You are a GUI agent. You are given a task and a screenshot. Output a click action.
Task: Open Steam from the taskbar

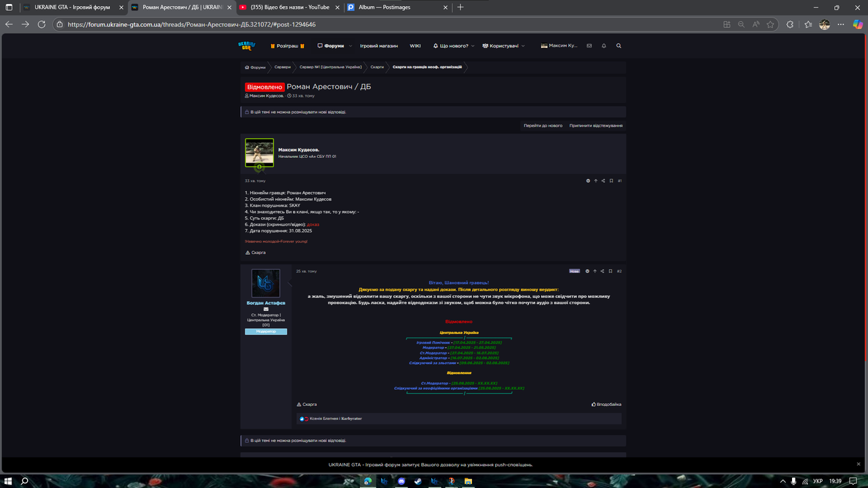(x=416, y=481)
